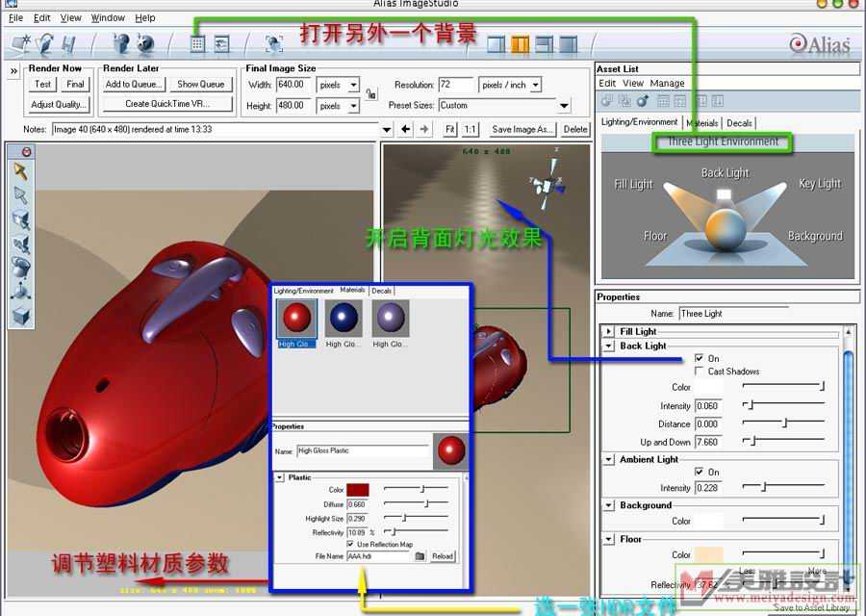The width and height of the screenshot is (866, 616).
Task: Click the Back Light Color swatch
Action: tap(708, 387)
